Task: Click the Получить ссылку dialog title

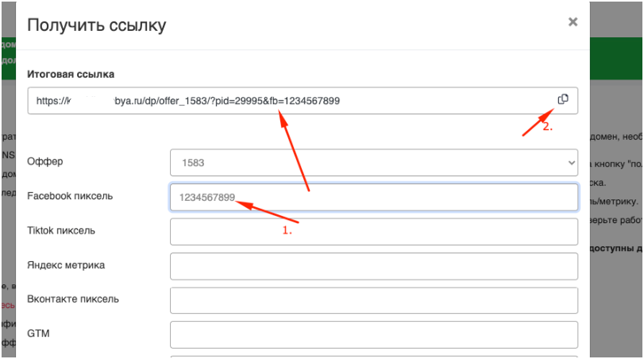Action: [97, 25]
